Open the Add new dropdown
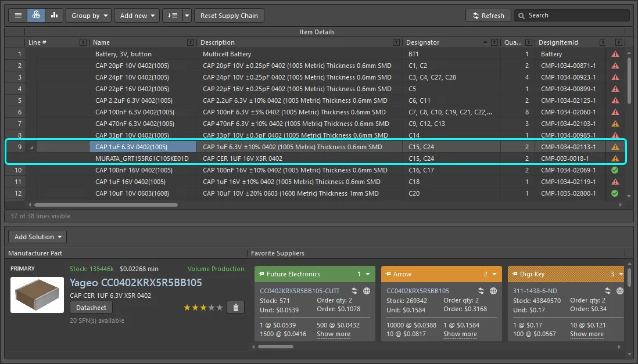Screen dimensions: 638x364 coord(137,16)
